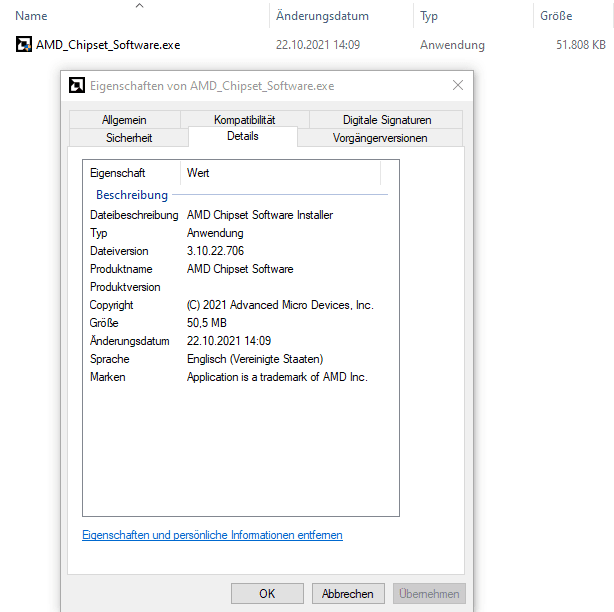614x612 pixels.
Task: Select the file AMD_Chipset_Software.exe
Action: tap(108, 45)
